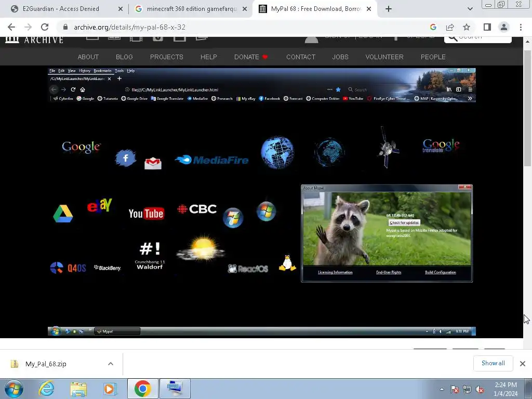Select the MyPal 68 tab
The height and width of the screenshot is (399, 532).
point(315,9)
